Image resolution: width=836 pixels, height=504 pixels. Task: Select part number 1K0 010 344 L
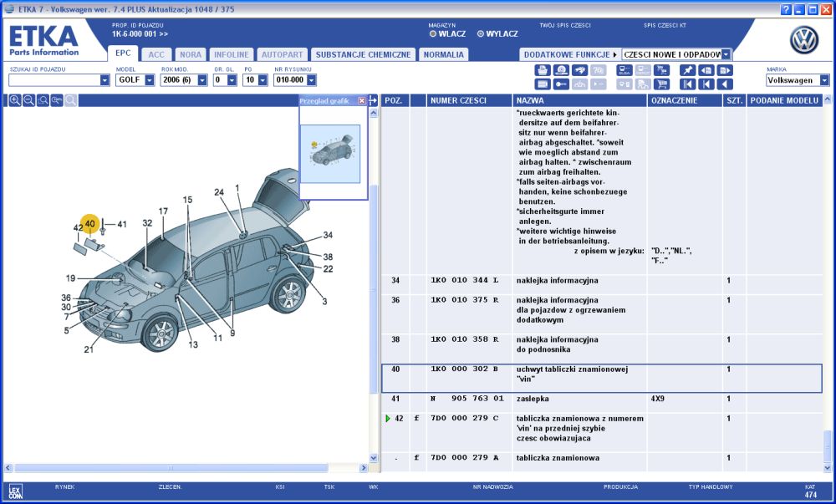(464, 280)
